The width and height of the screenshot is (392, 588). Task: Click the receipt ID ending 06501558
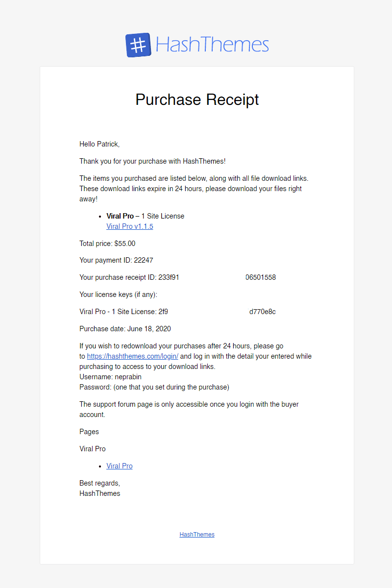tap(261, 277)
